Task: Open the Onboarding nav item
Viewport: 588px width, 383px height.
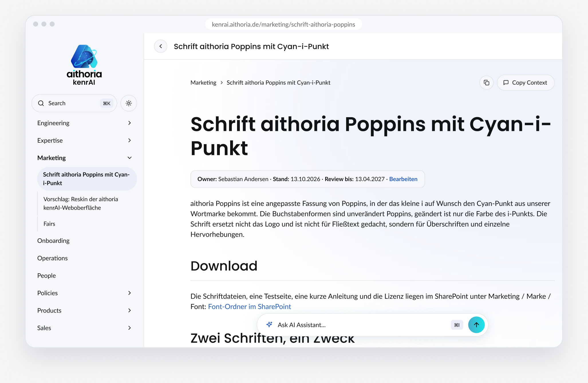Action: pyautogui.click(x=53, y=241)
